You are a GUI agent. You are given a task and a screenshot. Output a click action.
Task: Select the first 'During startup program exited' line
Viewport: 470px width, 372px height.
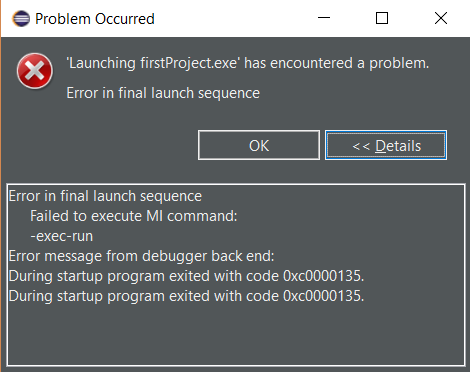point(186,276)
